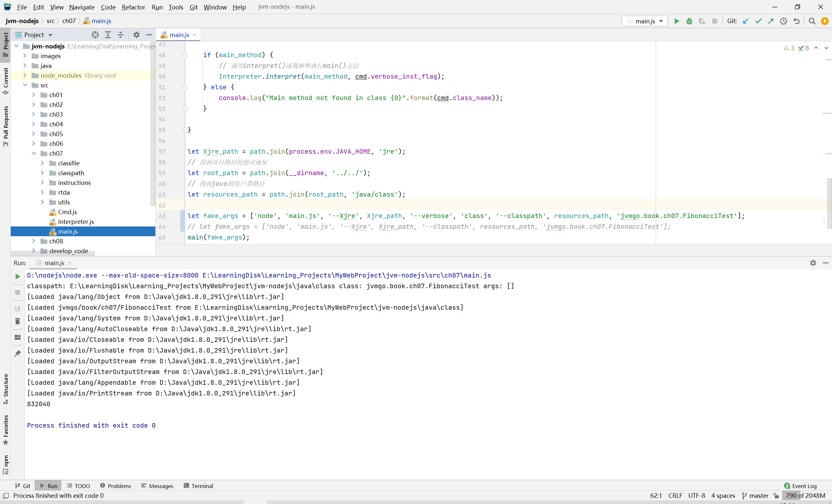Rollback changes with the undo arrow icon
The width and height of the screenshot is (832, 504).
pos(797,21)
